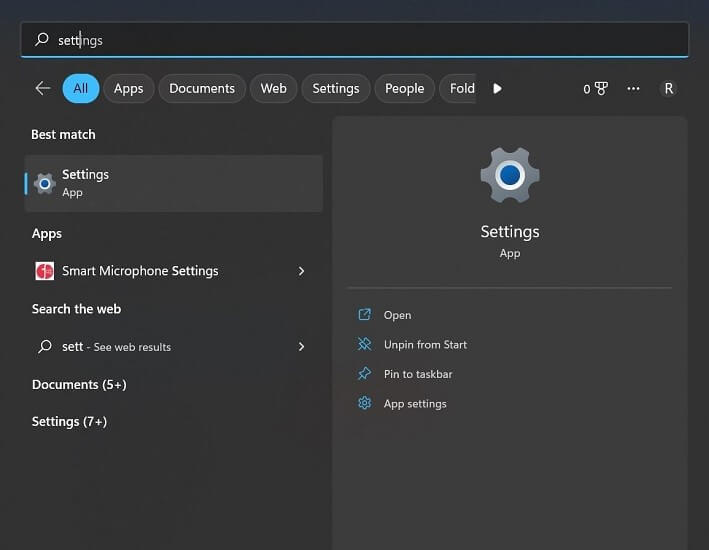Click into the search text box

[354, 40]
